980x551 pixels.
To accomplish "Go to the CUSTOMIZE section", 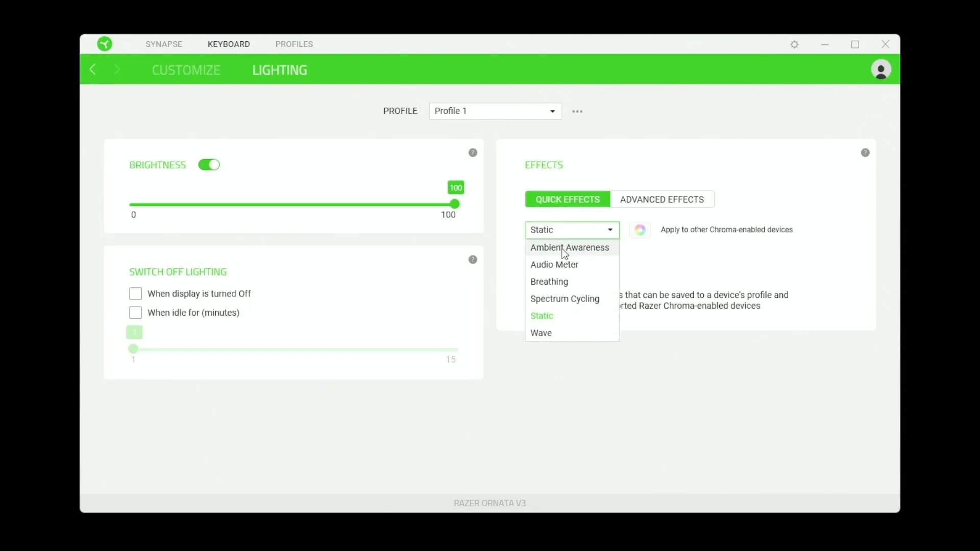I will point(186,70).
